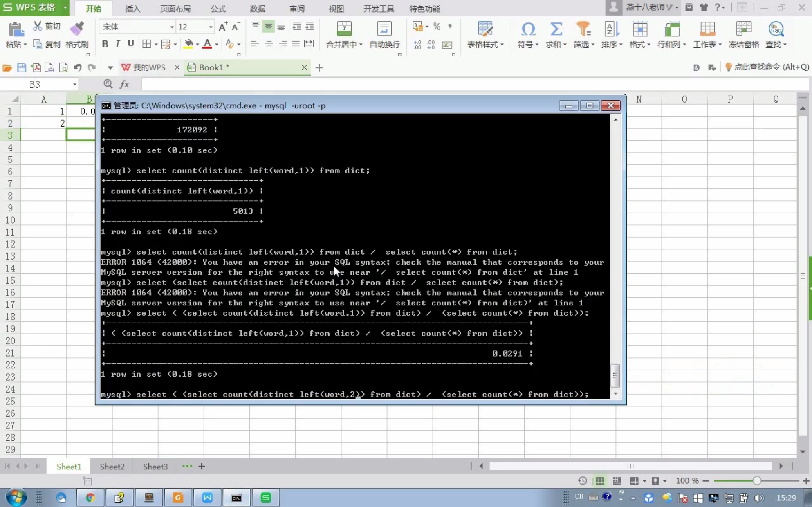Image resolution: width=812 pixels, height=507 pixels.
Task: Open the Rows and Columns icon
Action: [x=671, y=29]
